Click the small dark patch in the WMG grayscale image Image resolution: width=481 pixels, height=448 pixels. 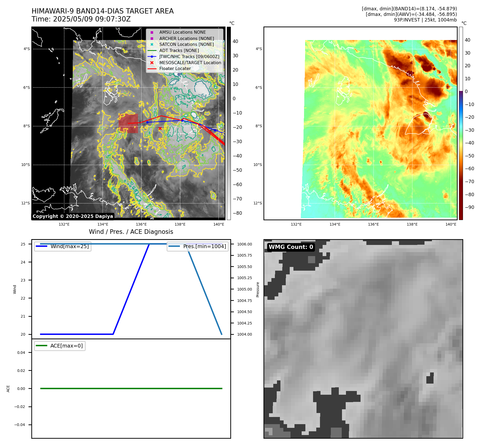click(x=430, y=378)
